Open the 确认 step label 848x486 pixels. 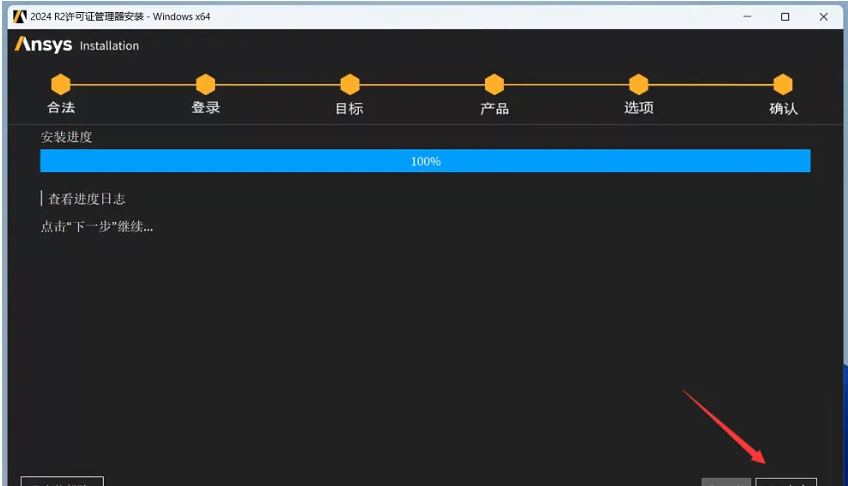point(783,108)
